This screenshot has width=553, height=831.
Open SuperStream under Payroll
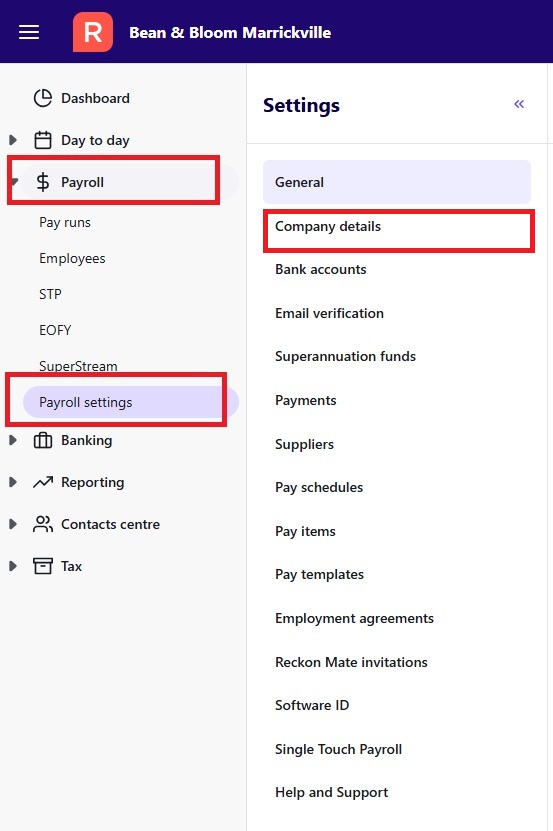click(78, 366)
